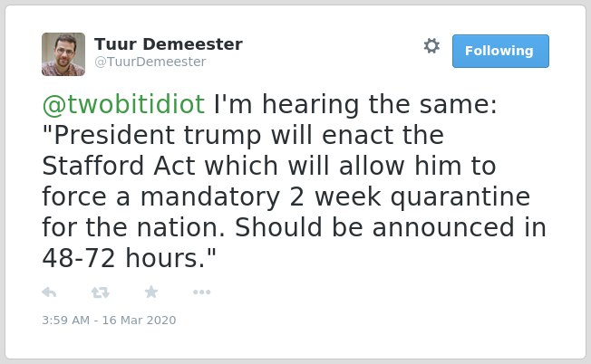Click the "Stafford Act" text in tweet

[119, 166]
